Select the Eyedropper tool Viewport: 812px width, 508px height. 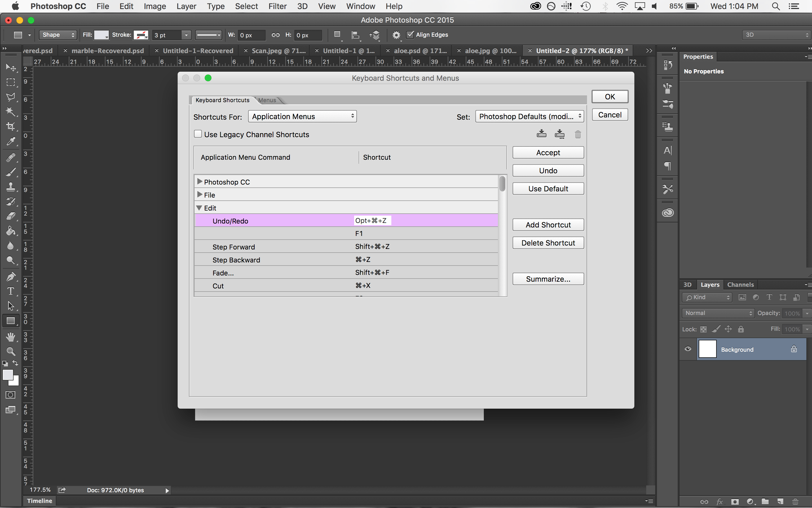pyautogui.click(x=11, y=141)
